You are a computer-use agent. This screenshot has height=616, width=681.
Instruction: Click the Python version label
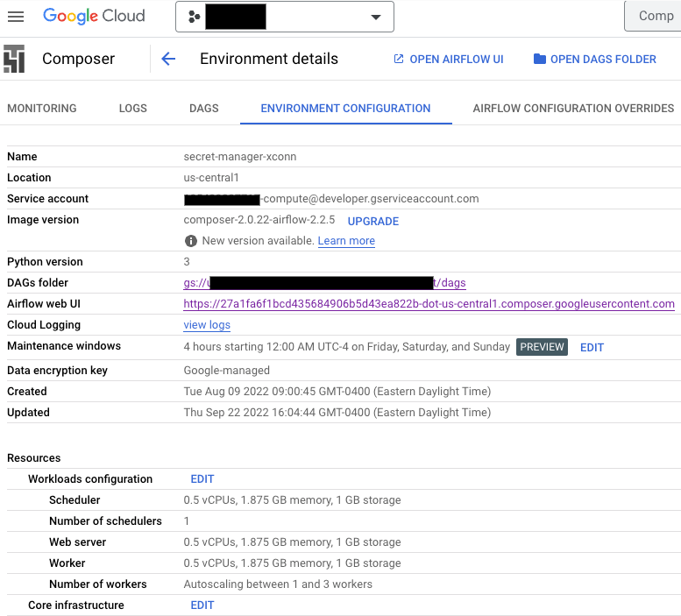[45, 262]
